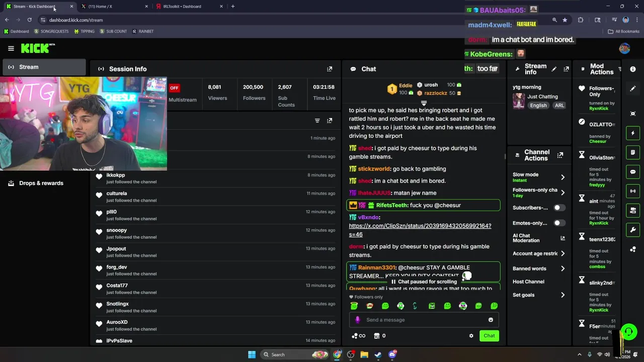Image resolution: width=644 pixels, height=362 pixels.
Task: Click the channel points infinity icon
Action: coord(359,336)
